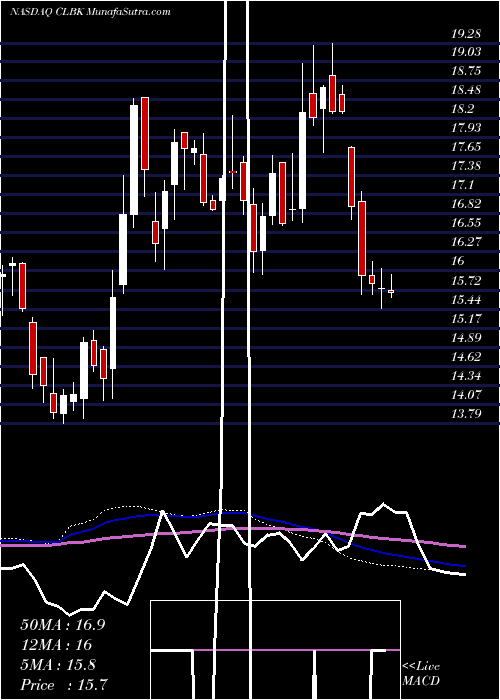This screenshot has height=700, width=500.
Task: Click the 15.17 price axis label
Action: click(x=466, y=318)
